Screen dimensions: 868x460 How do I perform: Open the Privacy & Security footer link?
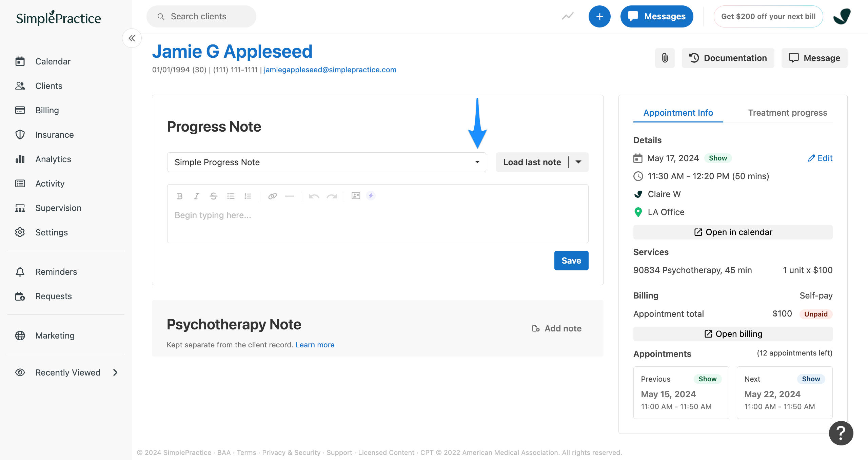click(x=291, y=453)
